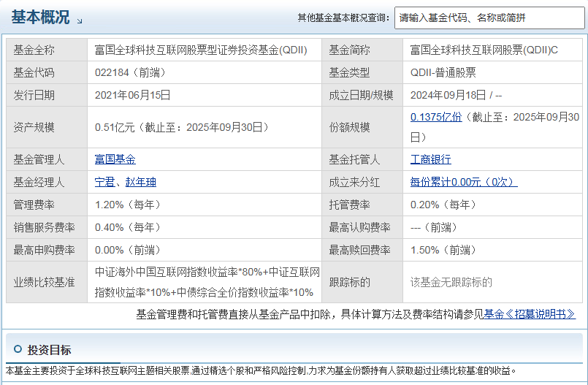The image size is (588, 385).
Task: Select the sales service fee 0.40%（每年）
Action: pyautogui.click(x=128, y=227)
